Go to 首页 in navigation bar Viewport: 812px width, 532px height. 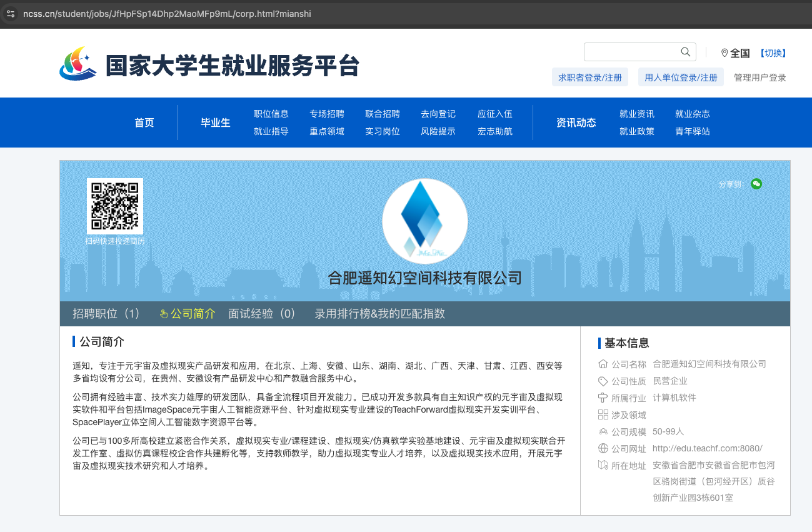[144, 123]
